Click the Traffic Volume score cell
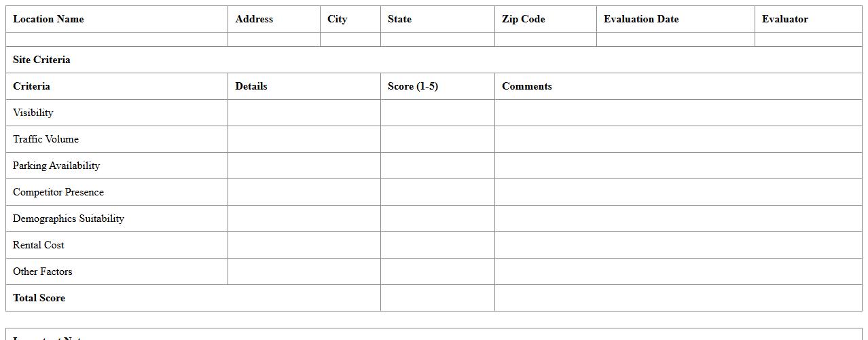 coord(437,139)
